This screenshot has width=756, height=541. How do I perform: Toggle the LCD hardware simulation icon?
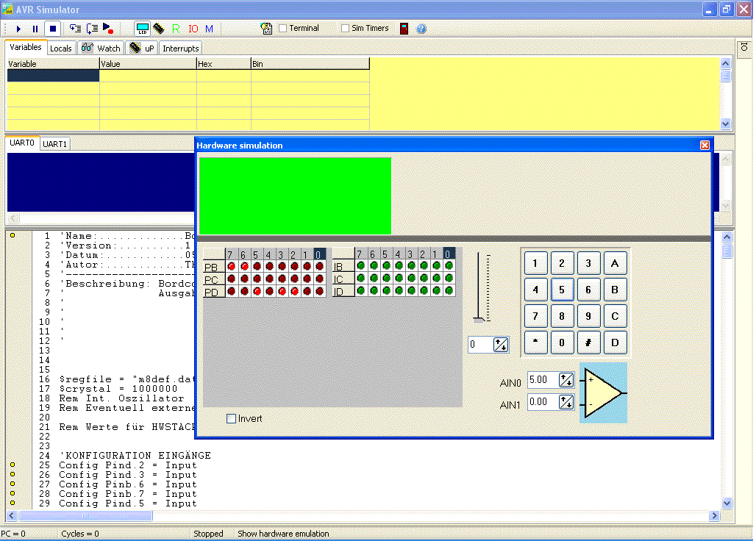(142, 29)
